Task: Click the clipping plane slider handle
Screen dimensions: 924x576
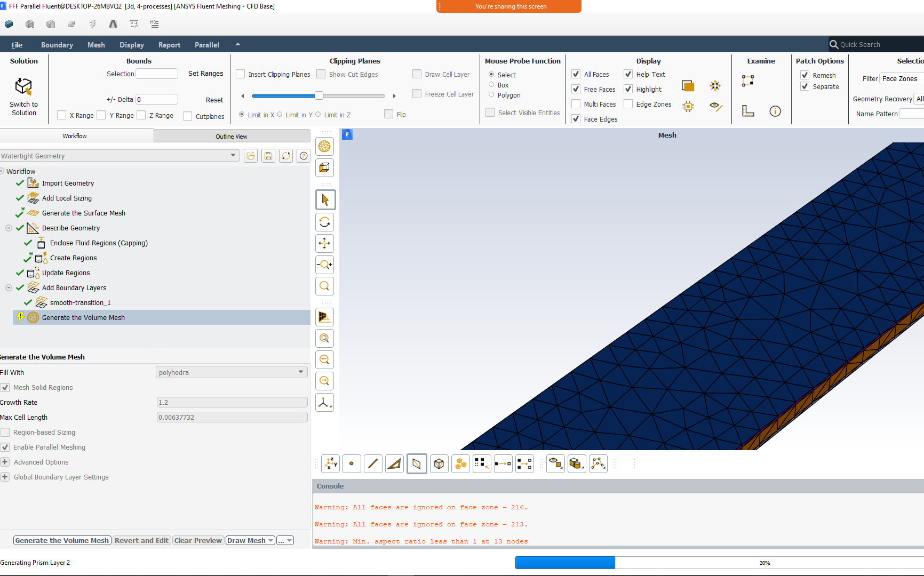Action: (319, 95)
